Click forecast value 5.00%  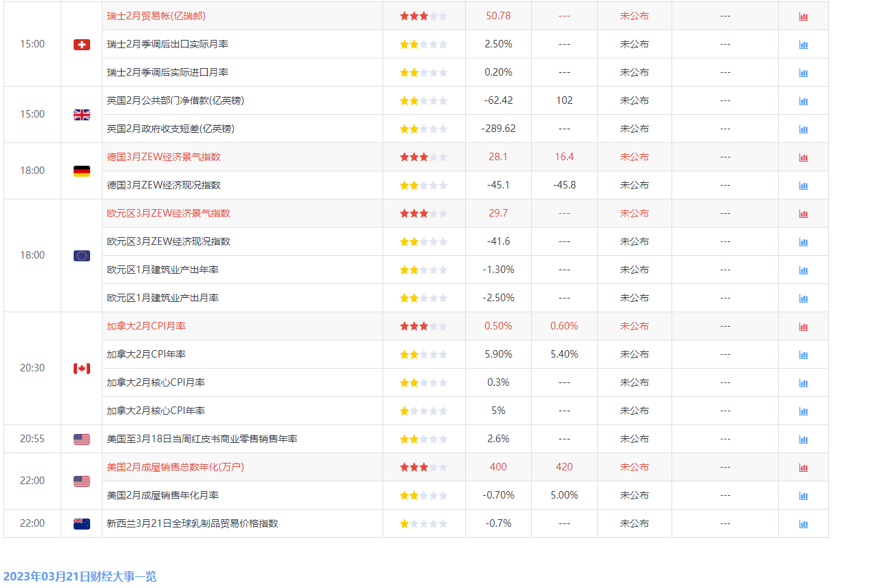pos(564,495)
